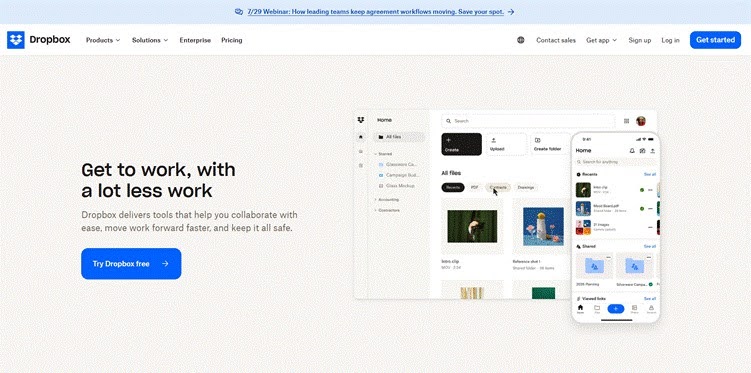The height and width of the screenshot is (373, 751).
Task: Click the upload icon on phone mockup header
Action: [x=652, y=150]
